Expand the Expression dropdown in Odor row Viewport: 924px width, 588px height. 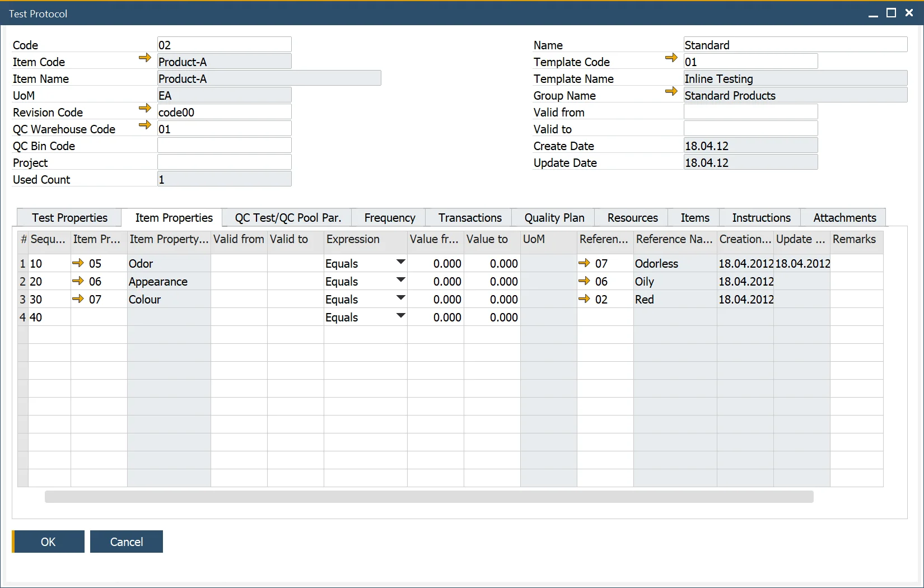[x=400, y=262]
